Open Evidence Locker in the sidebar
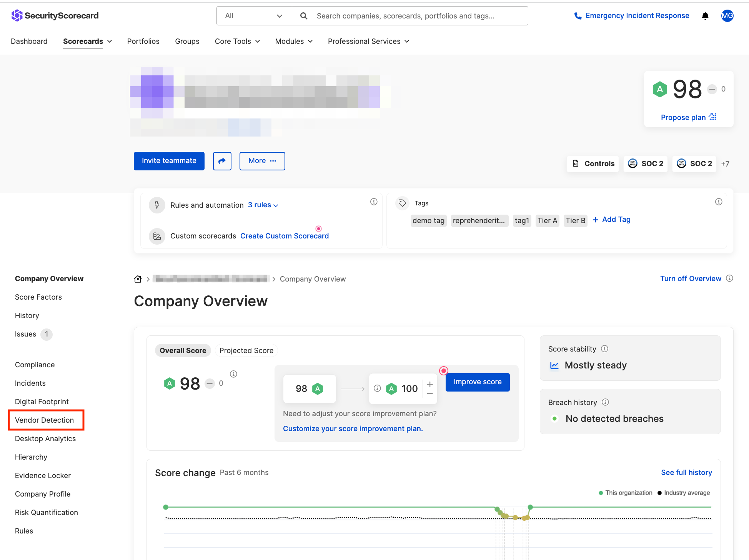749x560 pixels. tap(43, 475)
